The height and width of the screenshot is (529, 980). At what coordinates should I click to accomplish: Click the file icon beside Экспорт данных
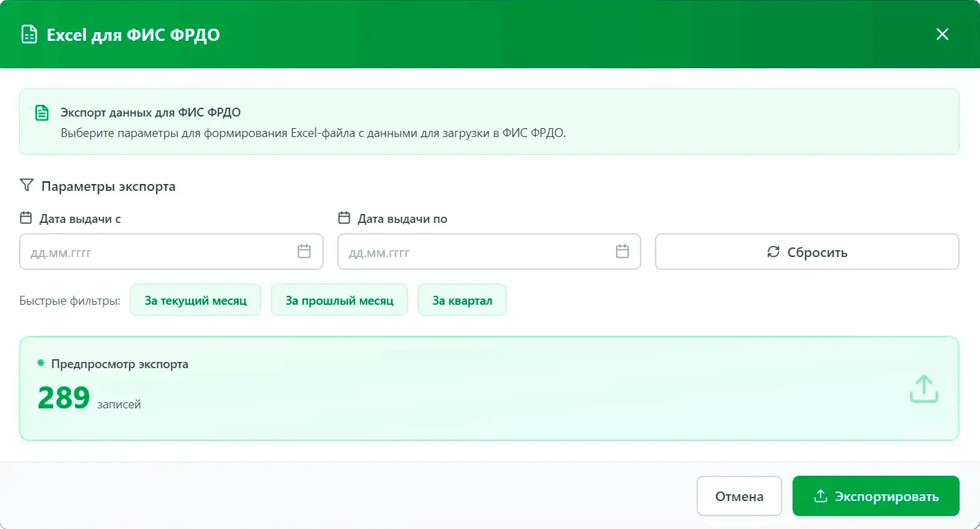click(x=42, y=113)
